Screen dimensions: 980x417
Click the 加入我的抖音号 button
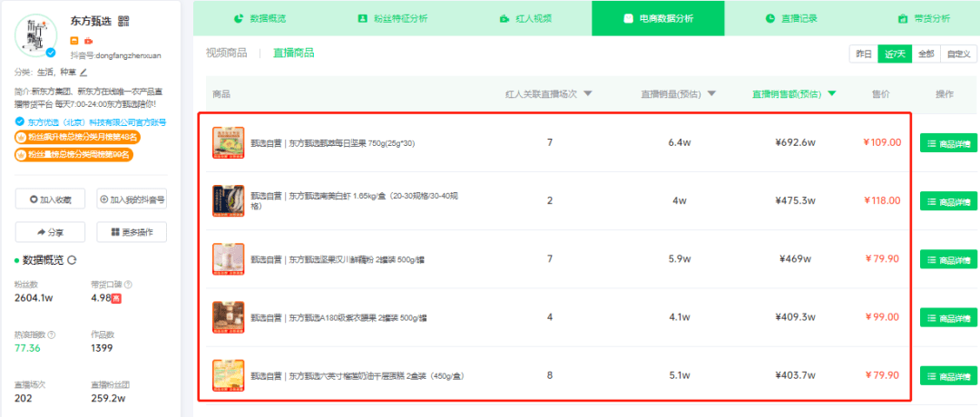(132, 200)
